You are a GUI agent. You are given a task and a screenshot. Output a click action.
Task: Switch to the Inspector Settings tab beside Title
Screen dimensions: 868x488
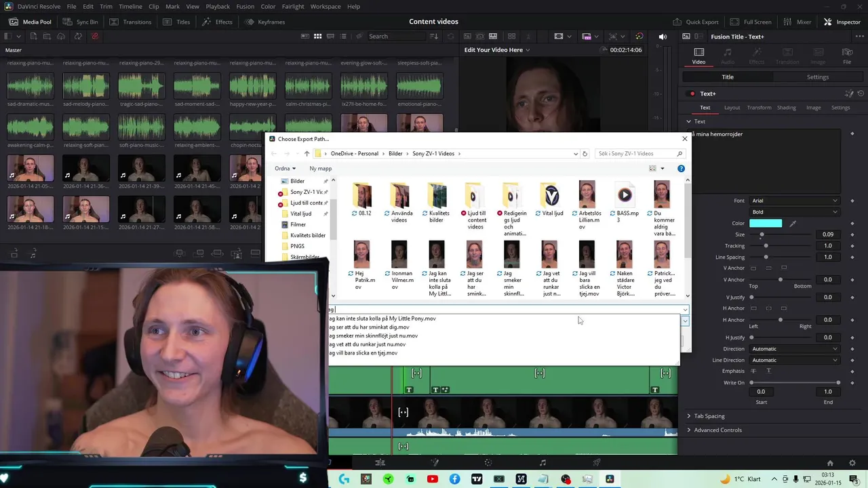(x=817, y=77)
